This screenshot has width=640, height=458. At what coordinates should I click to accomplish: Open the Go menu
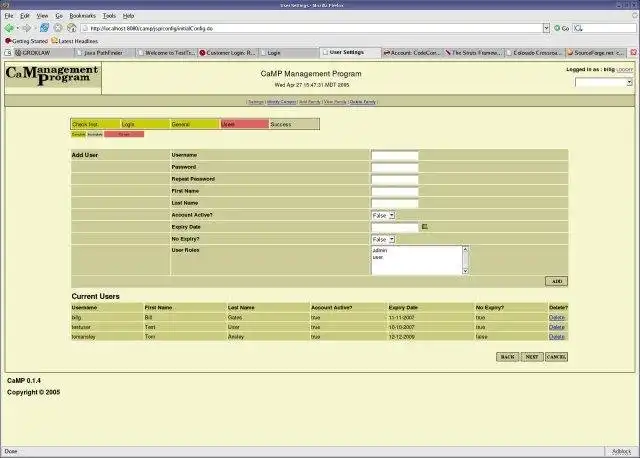point(59,16)
